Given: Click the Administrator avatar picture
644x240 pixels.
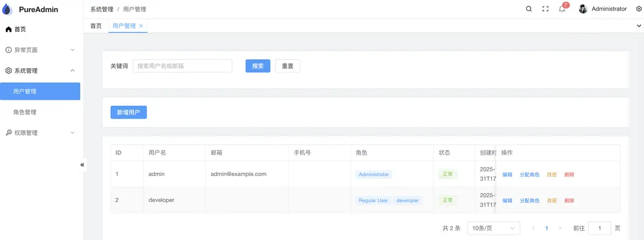Looking at the screenshot, I should [583, 9].
